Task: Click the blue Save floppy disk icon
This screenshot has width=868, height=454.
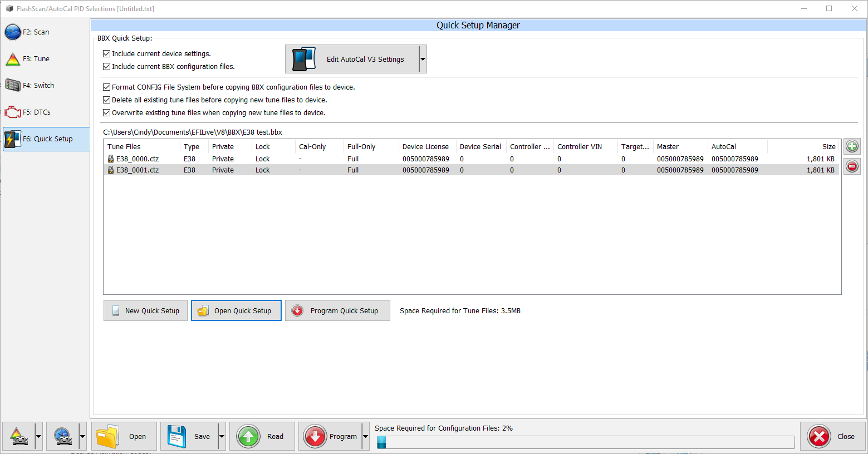Action: [177, 436]
